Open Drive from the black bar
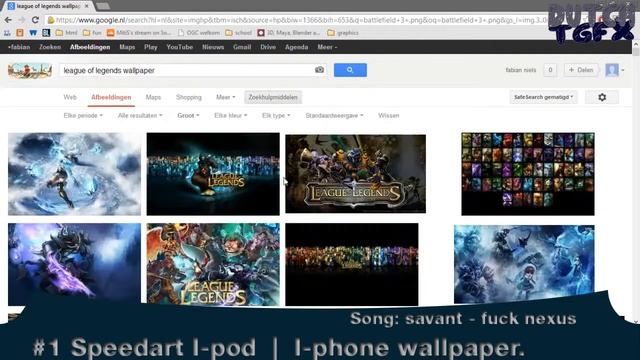This screenshot has width=640, height=360. point(268,47)
